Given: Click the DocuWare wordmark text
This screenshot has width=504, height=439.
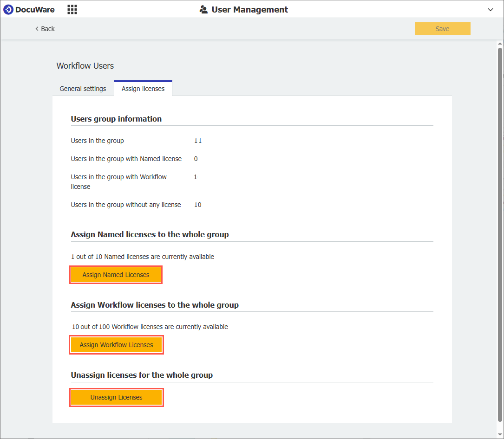Looking at the screenshot, I should (x=35, y=10).
